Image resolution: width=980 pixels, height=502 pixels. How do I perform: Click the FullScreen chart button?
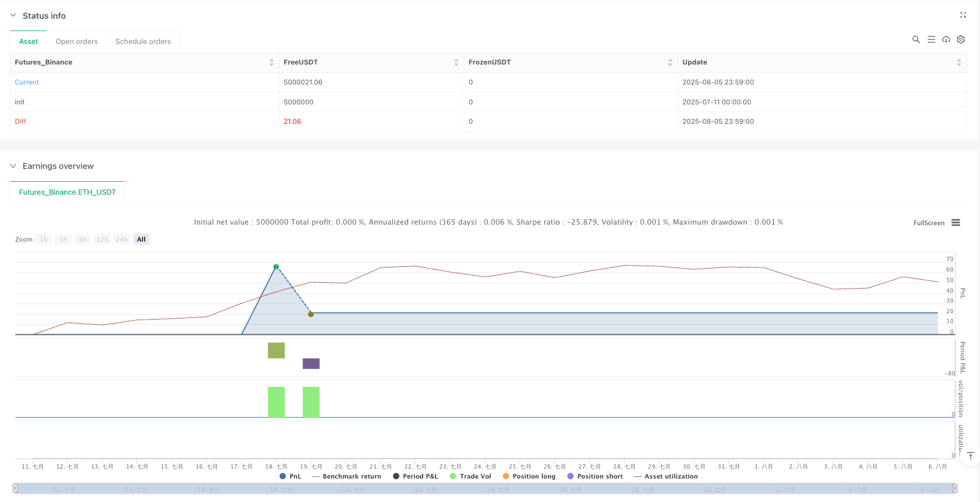point(928,223)
